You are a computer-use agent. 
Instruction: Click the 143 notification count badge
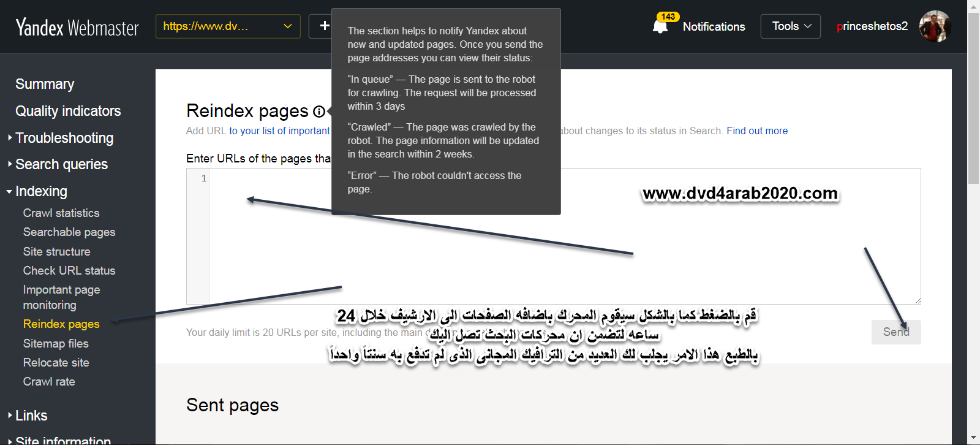click(668, 17)
